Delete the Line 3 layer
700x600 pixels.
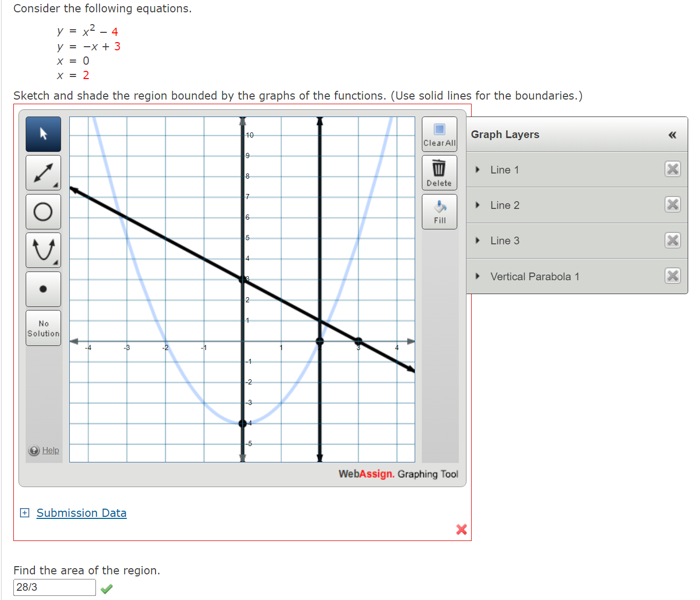click(672, 240)
